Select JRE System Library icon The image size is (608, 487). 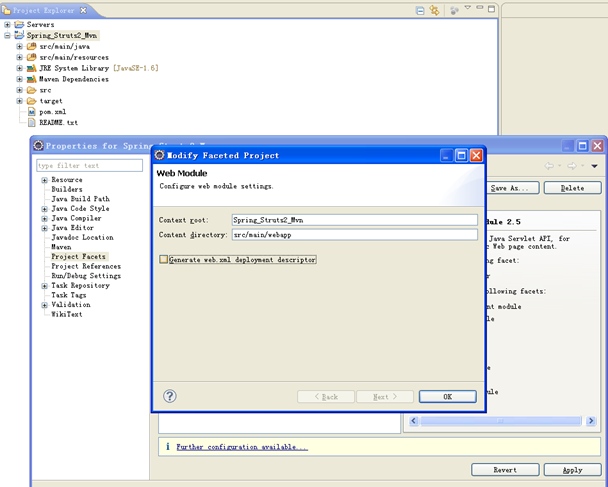coord(31,68)
